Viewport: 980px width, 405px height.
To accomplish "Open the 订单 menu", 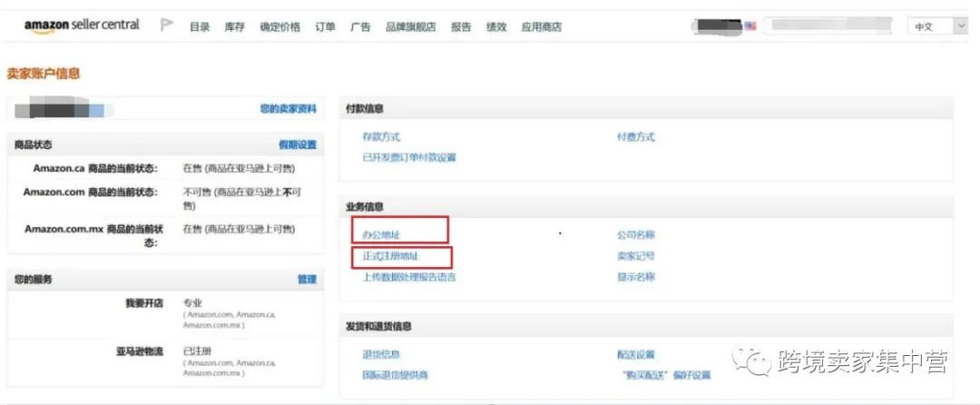I will tap(325, 27).
